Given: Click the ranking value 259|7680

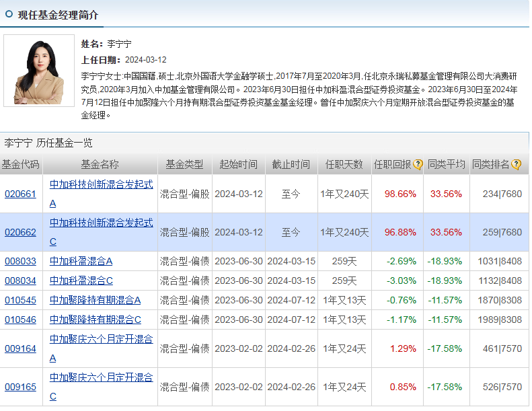Looking at the screenshot, I should point(502,232).
